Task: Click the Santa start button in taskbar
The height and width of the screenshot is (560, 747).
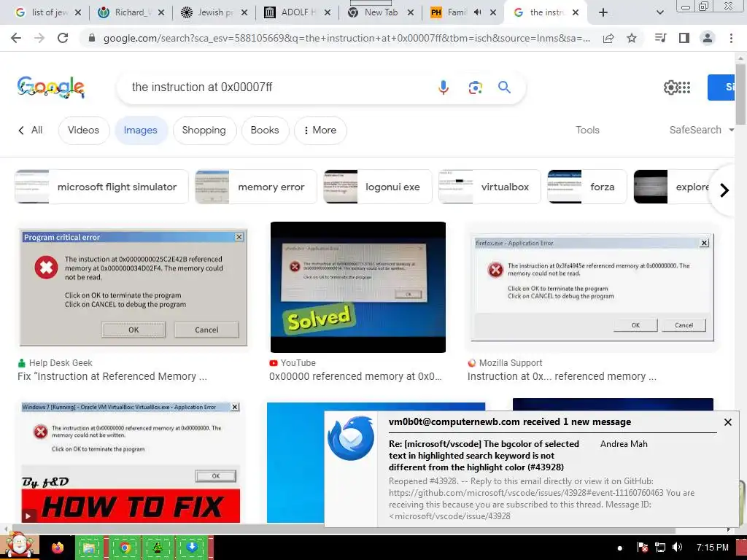Action: [x=19, y=547]
